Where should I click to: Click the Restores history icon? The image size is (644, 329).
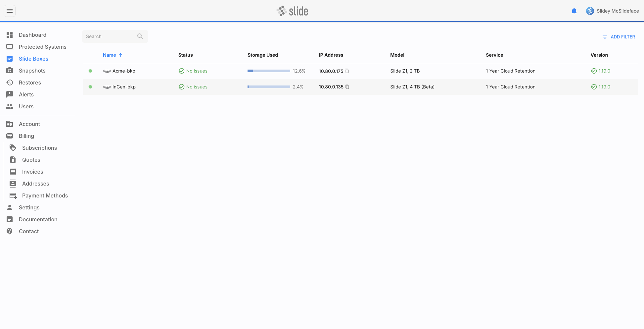click(10, 82)
